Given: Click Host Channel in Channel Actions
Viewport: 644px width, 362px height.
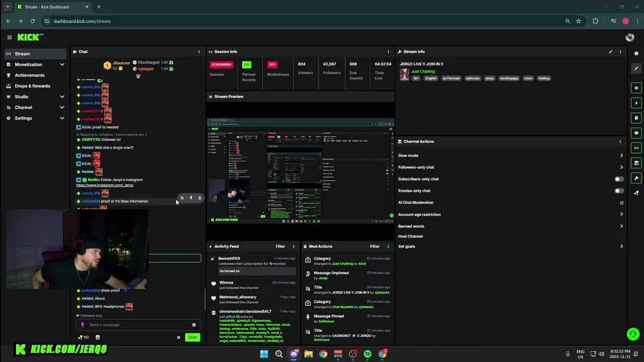Looking at the screenshot, I should pyautogui.click(x=411, y=236).
